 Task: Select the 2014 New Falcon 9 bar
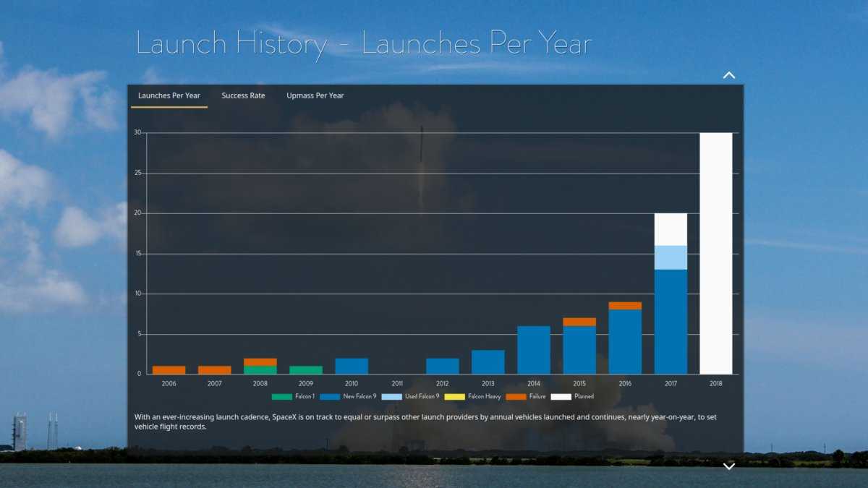pos(534,350)
